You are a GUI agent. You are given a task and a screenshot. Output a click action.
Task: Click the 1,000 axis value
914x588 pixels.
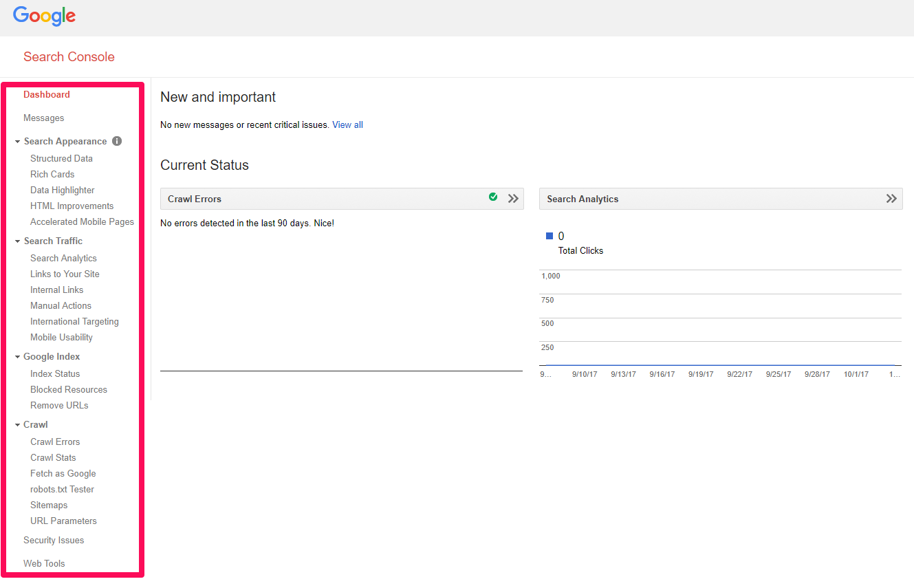tap(551, 276)
